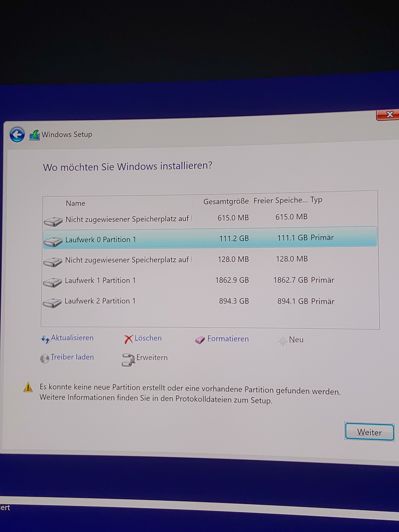Click the Löschen link text
Screen dimensions: 399x532
[148, 338]
